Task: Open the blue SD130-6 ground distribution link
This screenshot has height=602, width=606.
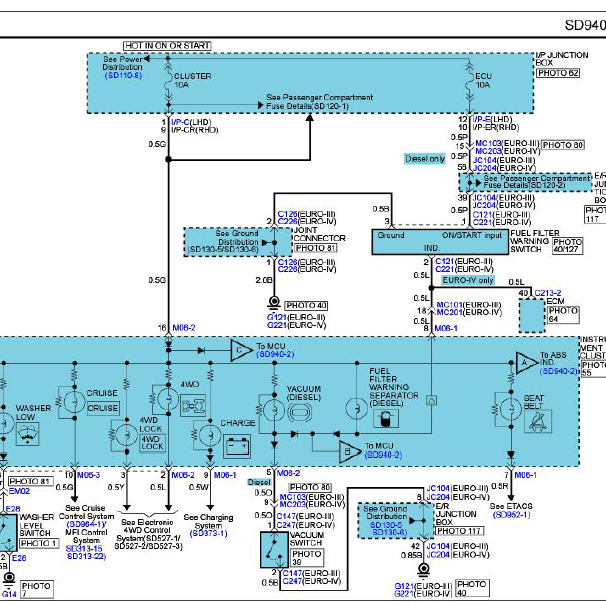Action: (390, 532)
